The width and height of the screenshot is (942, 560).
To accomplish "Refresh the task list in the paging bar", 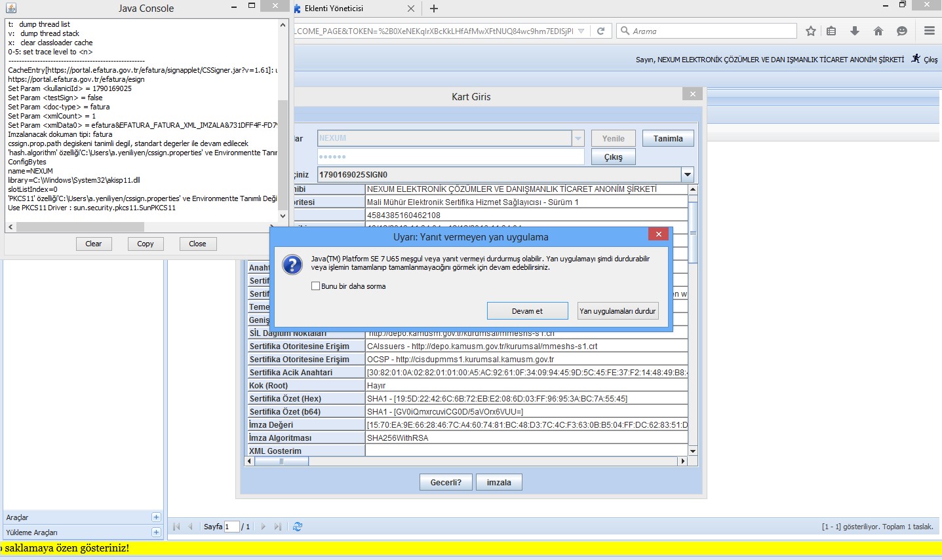I will [x=298, y=527].
